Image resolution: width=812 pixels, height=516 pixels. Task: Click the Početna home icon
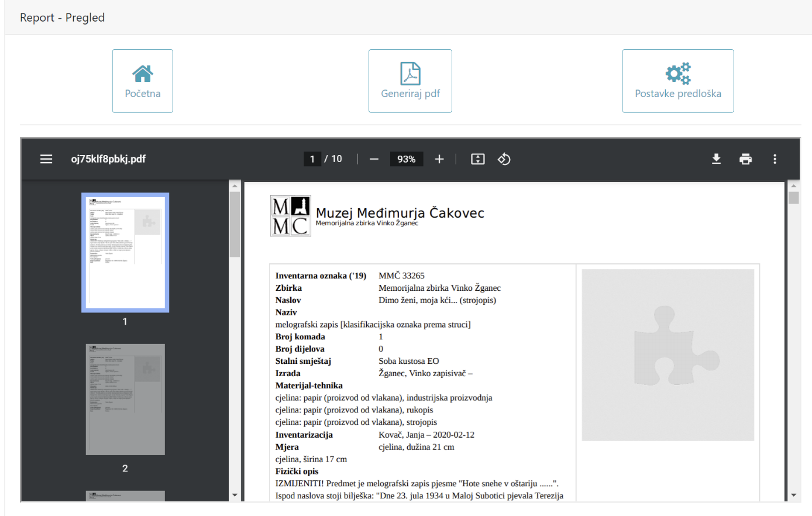[x=142, y=73]
